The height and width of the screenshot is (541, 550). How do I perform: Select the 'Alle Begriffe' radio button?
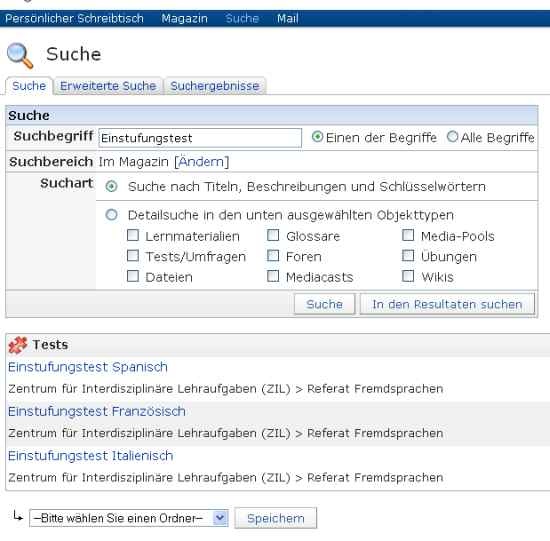tap(452, 136)
